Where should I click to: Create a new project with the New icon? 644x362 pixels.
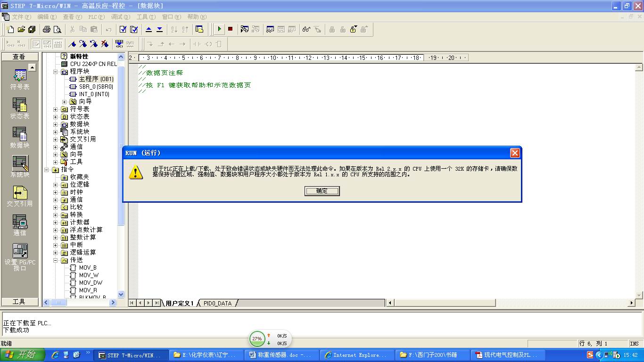point(11,29)
